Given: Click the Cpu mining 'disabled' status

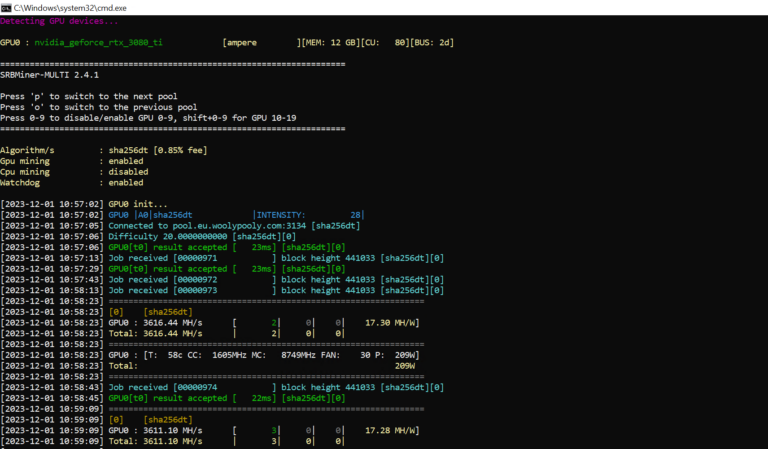Looking at the screenshot, I should coord(128,172).
